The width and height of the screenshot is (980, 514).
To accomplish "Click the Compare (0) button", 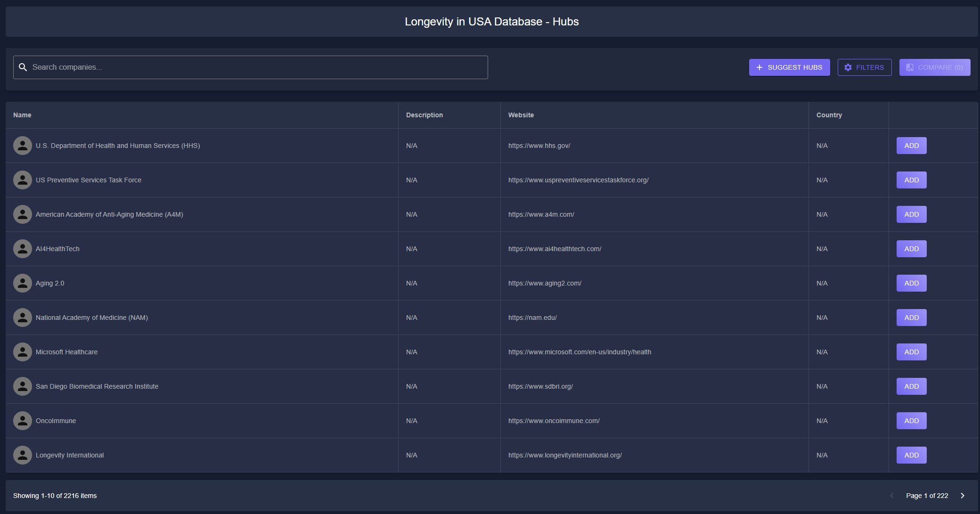I will pyautogui.click(x=934, y=67).
